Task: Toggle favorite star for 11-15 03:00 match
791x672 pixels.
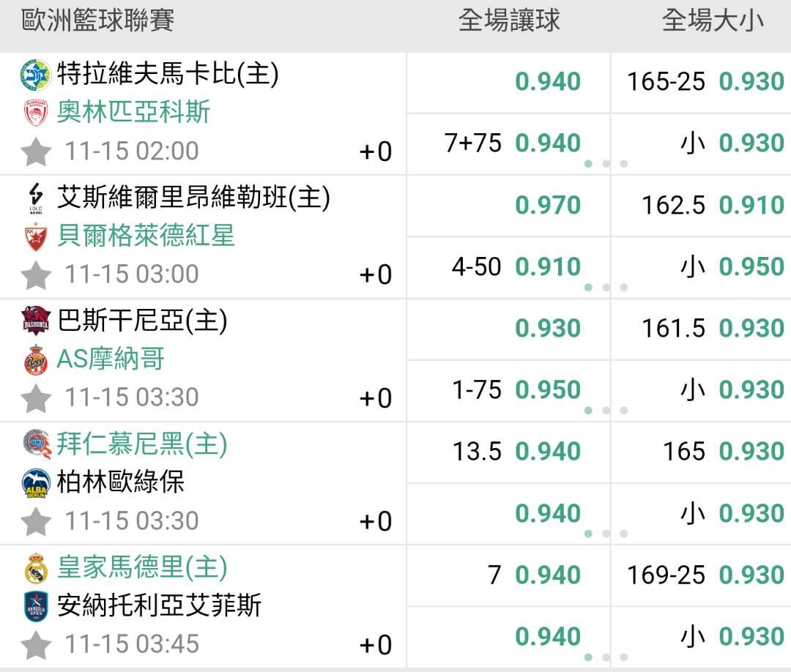Action: (x=36, y=275)
